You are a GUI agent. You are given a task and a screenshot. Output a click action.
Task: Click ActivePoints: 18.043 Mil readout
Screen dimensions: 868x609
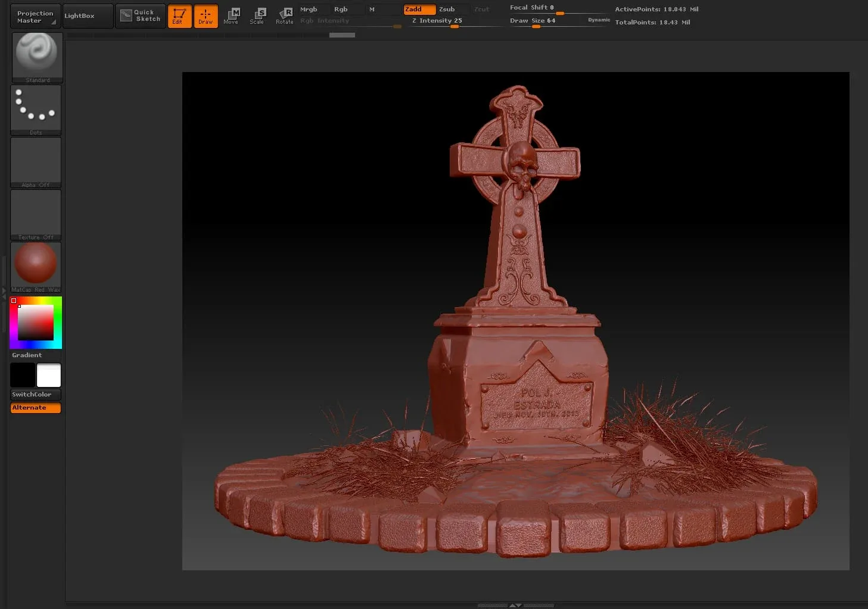[x=657, y=10]
